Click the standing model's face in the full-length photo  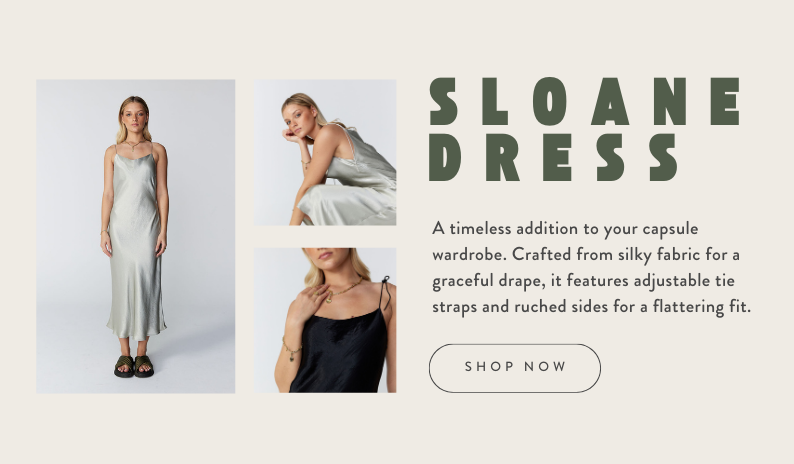[x=134, y=118]
